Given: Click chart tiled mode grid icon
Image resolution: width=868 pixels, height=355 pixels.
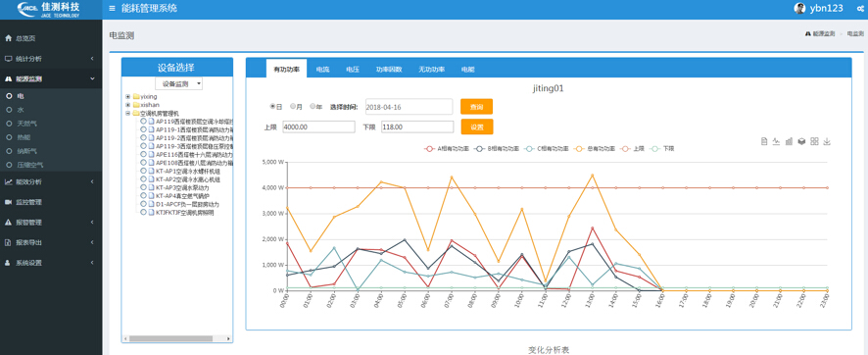Looking at the screenshot, I should coord(814,142).
